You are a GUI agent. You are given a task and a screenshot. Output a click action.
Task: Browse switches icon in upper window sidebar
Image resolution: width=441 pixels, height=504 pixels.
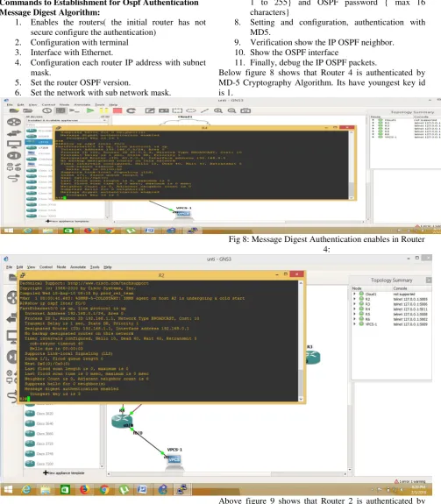14,132
